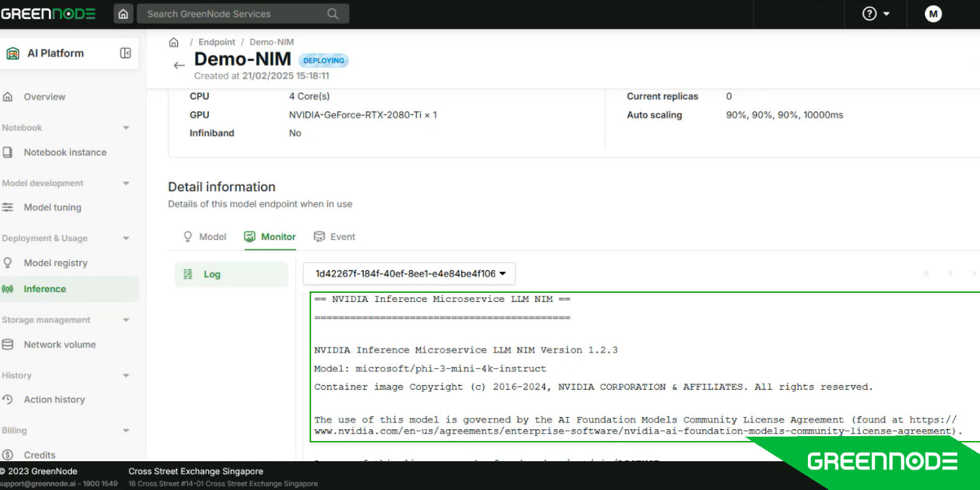Screen dimensions: 980x490
Task: Open the replica ID dropdown 1d42267f
Action: click(x=409, y=274)
